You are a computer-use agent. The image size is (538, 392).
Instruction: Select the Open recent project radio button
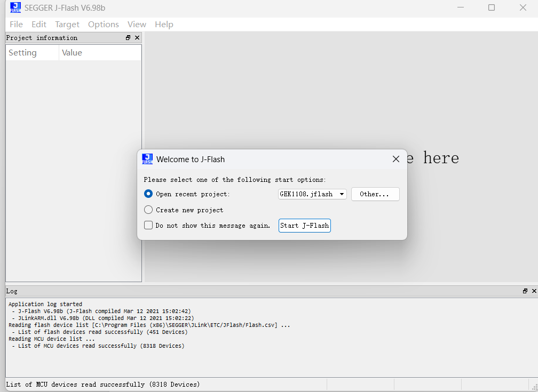(x=148, y=194)
